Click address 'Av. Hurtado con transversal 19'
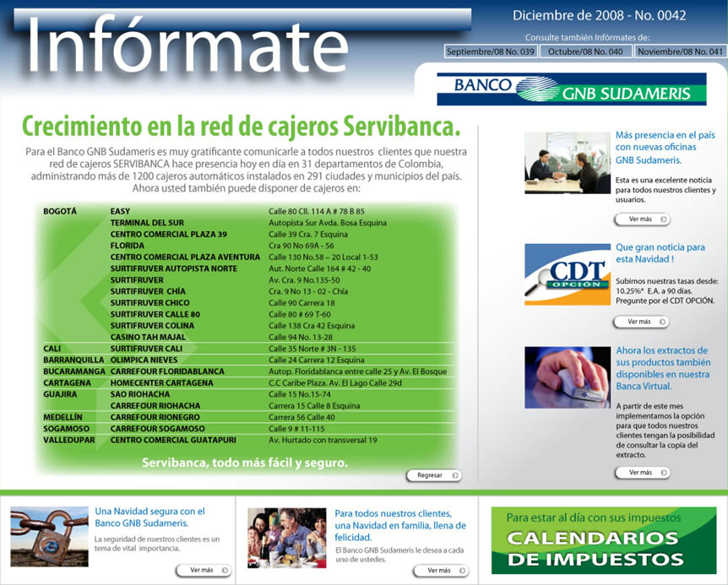Viewport: 728px width, 585px height. (323, 441)
